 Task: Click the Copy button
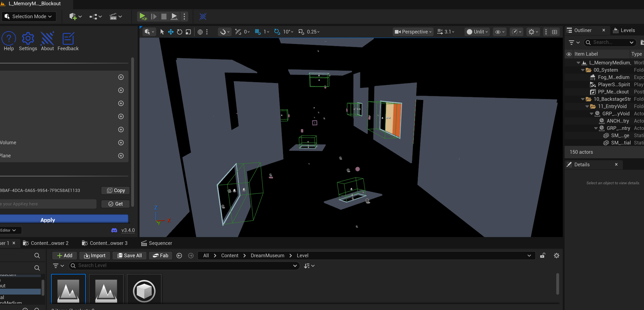pyautogui.click(x=115, y=190)
